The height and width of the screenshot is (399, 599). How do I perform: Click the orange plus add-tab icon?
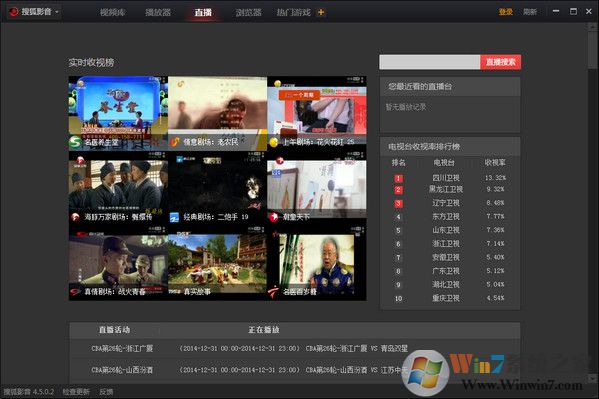tap(321, 12)
